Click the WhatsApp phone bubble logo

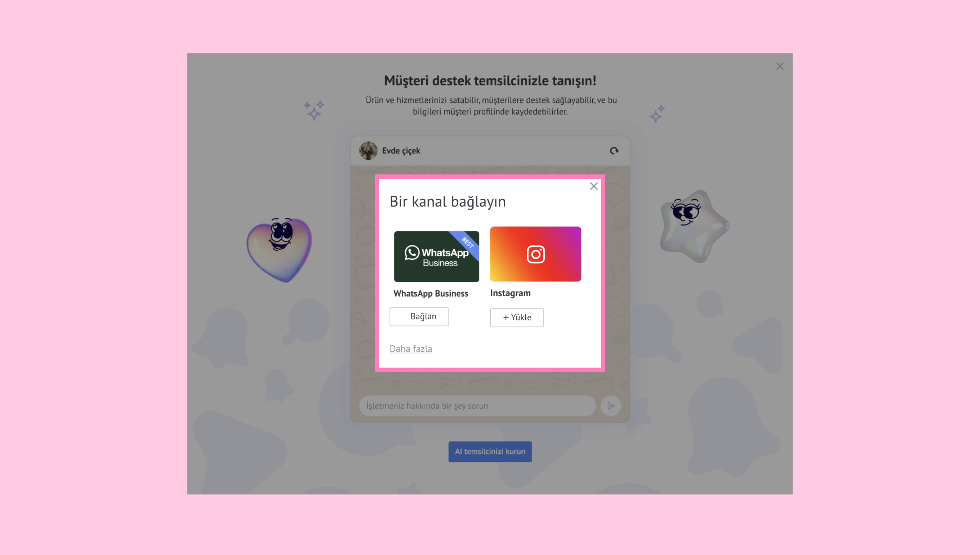tap(412, 253)
